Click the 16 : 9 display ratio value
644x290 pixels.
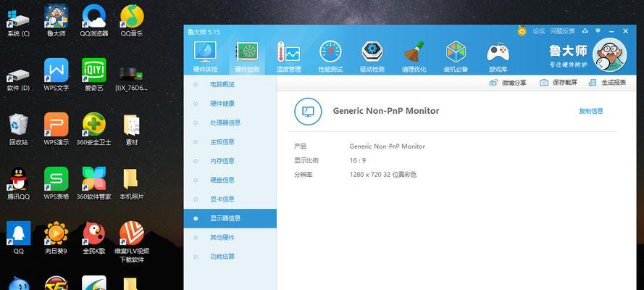(358, 160)
